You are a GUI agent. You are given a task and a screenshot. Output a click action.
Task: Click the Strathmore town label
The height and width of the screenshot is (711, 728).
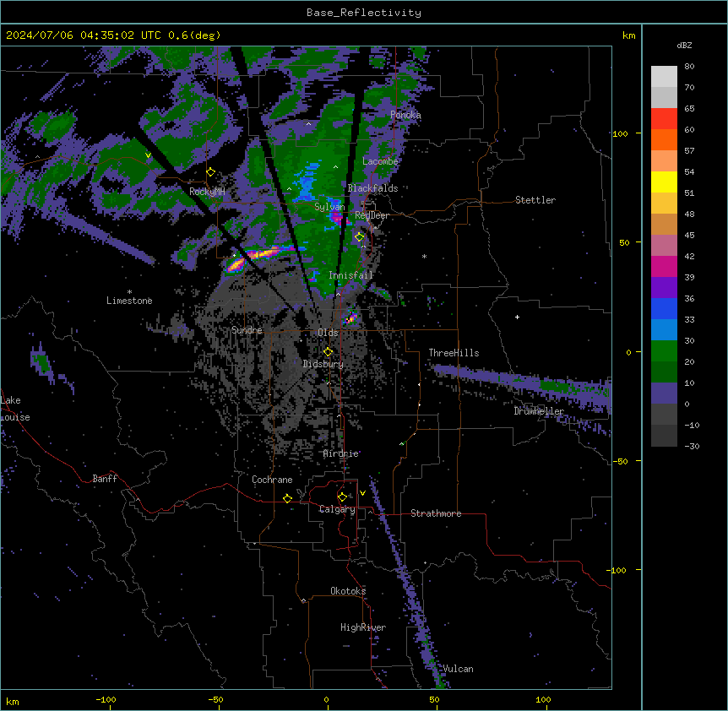point(436,513)
